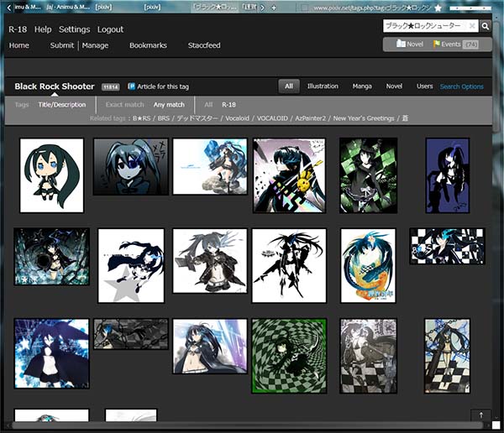Open the R-18 header link
Image resolution: width=504 pixels, height=433 pixels.
[18, 29]
